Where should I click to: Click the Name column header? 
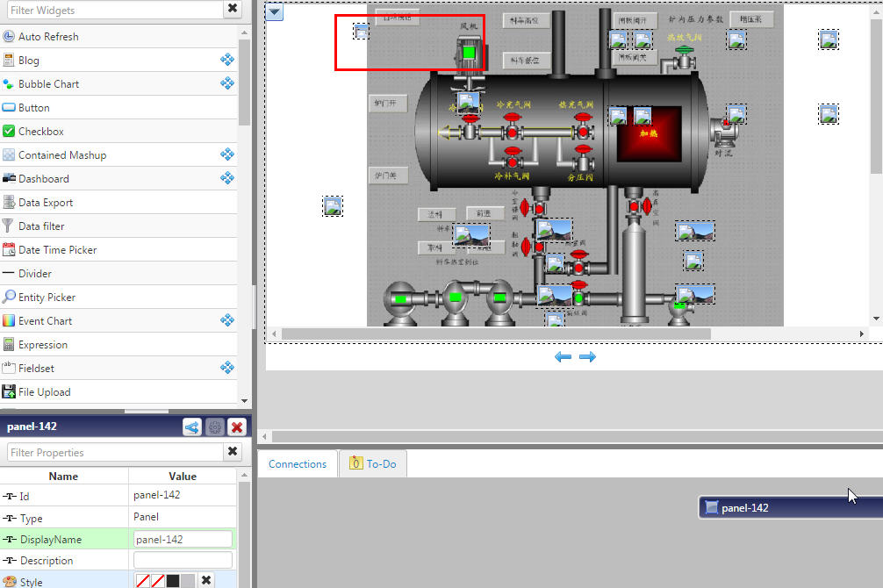pos(63,476)
